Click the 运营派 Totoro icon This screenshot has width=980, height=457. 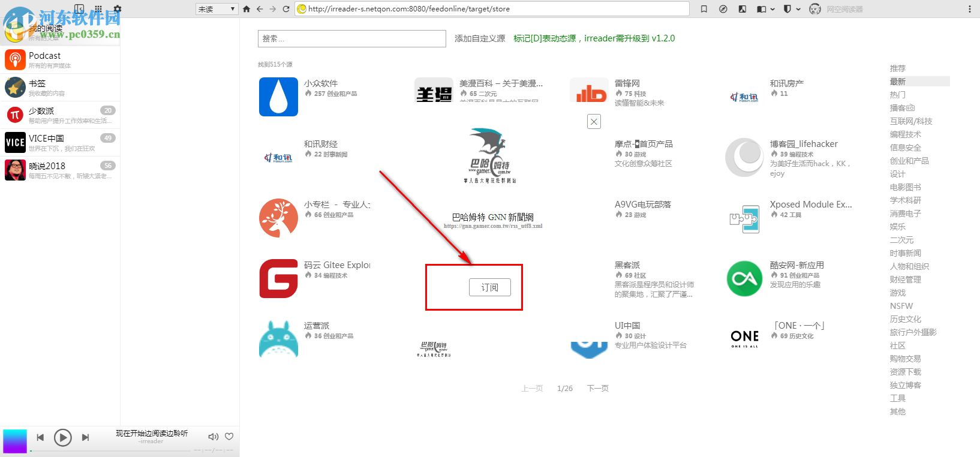[278, 339]
